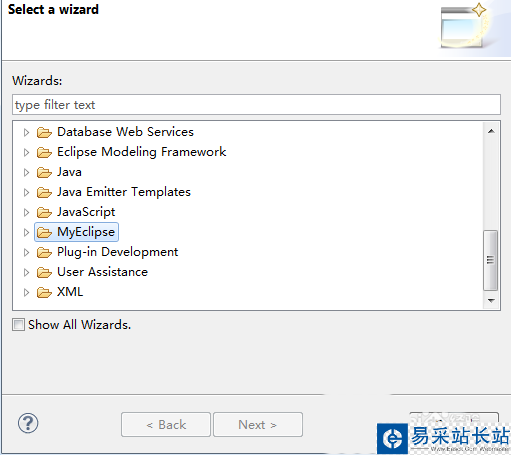Open the help question mark icon

pyautogui.click(x=28, y=423)
